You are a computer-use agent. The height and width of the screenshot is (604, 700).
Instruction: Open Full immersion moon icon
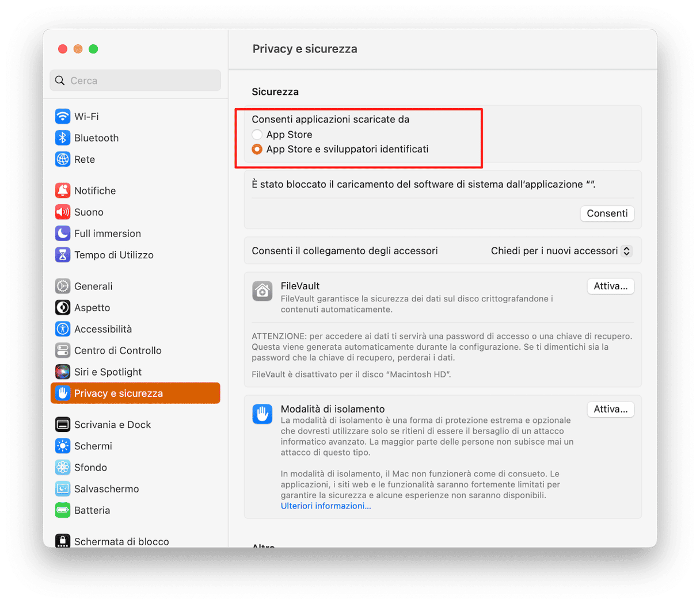point(62,234)
